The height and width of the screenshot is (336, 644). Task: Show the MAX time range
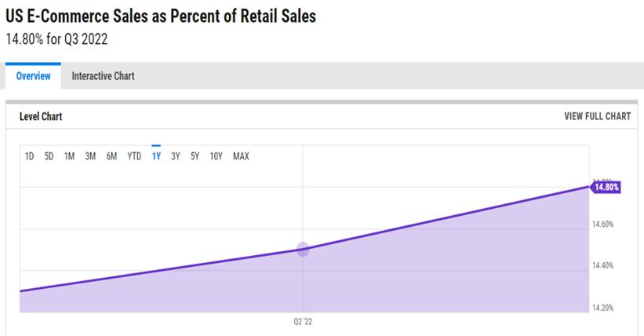[241, 156]
